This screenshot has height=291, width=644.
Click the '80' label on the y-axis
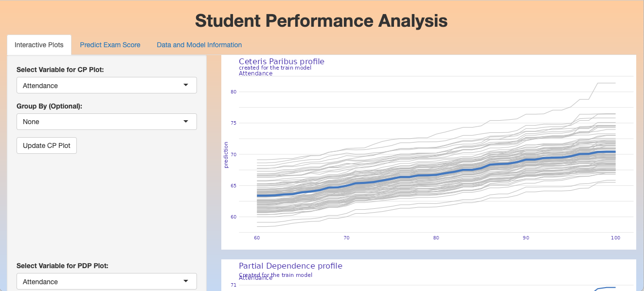coord(233,91)
